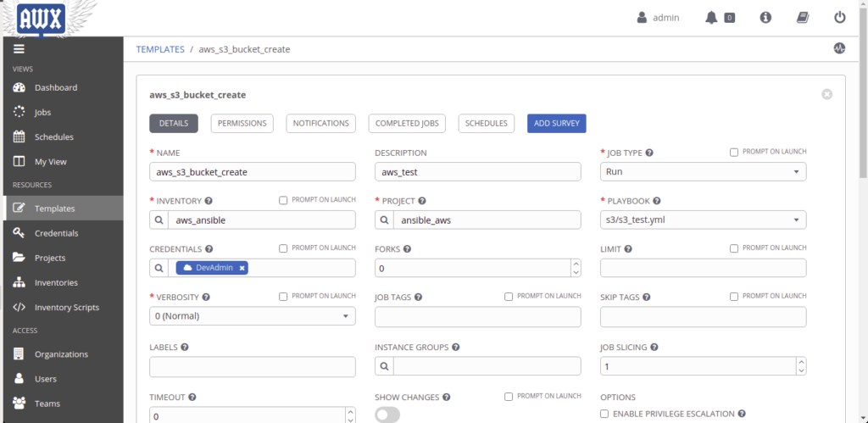Click the Verbosity help icon
Viewport: 868px width, 423px height.
[x=206, y=298]
